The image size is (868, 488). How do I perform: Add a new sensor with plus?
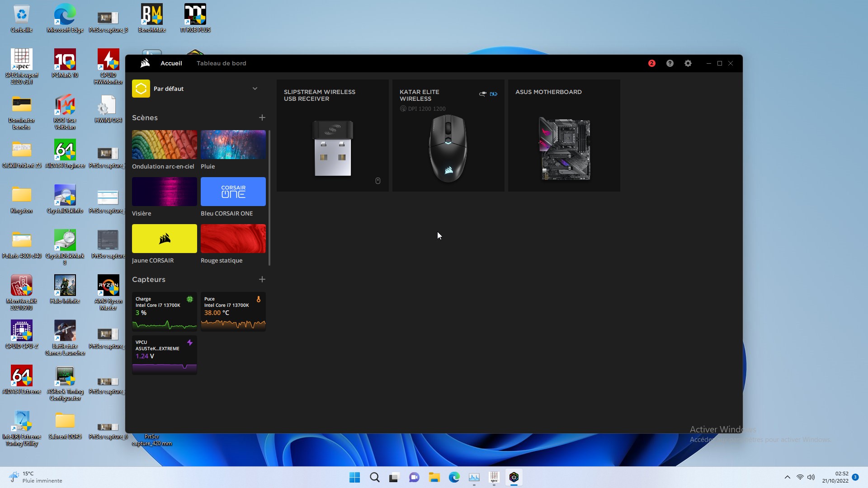point(262,279)
